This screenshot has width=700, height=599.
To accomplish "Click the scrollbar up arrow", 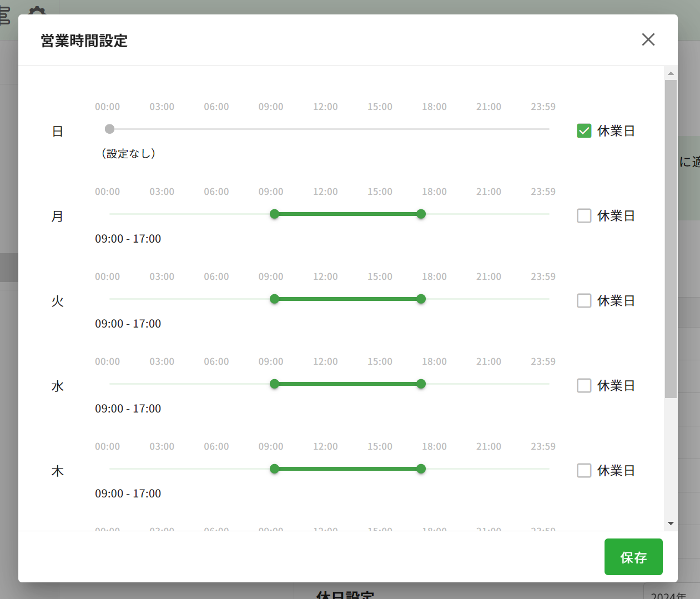I will [x=671, y=73].
